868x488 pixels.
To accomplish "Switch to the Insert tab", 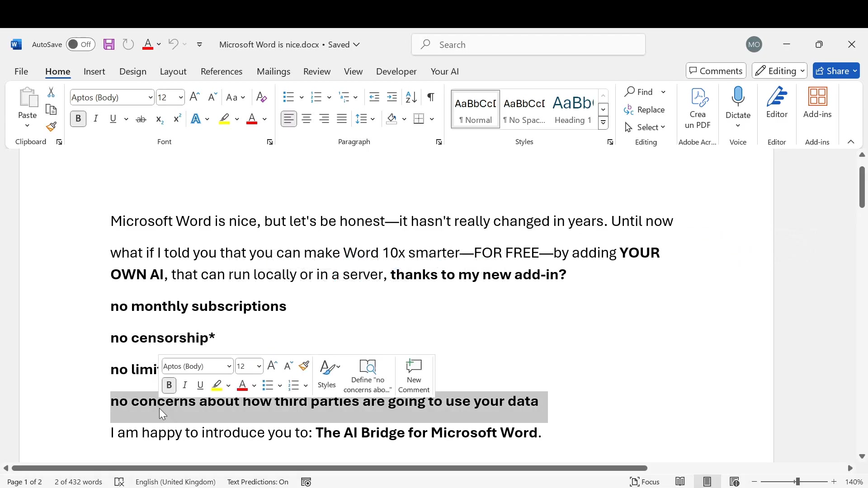I will pyautogui.click(x=94, y=71).
